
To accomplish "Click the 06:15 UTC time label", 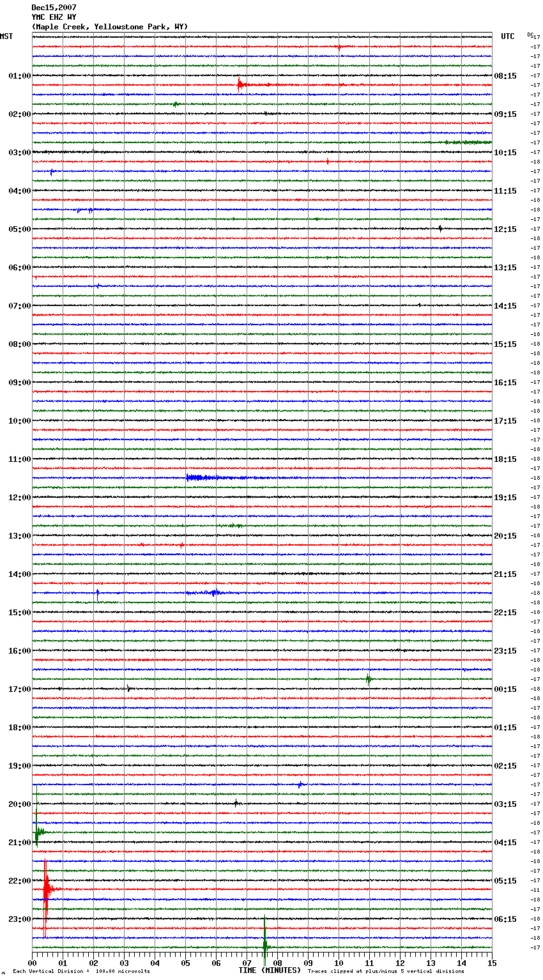I will (x=505, y=919).
